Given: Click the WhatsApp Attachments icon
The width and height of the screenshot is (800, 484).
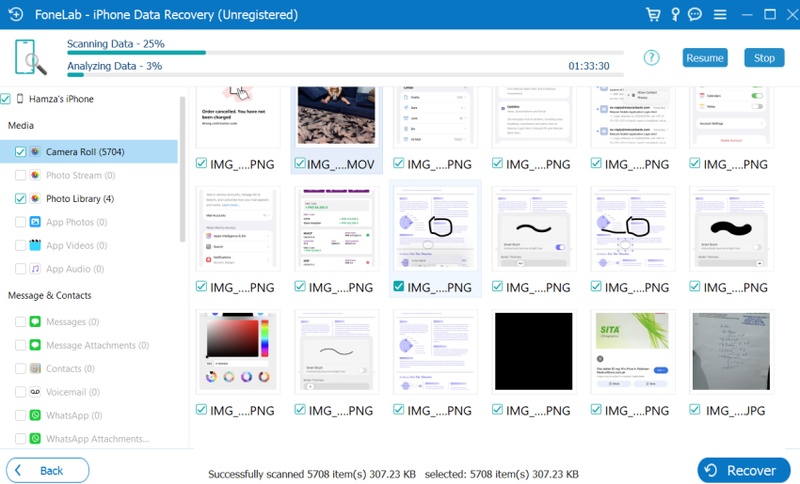Looking at the screenshot, I should [x=35, y=439].
